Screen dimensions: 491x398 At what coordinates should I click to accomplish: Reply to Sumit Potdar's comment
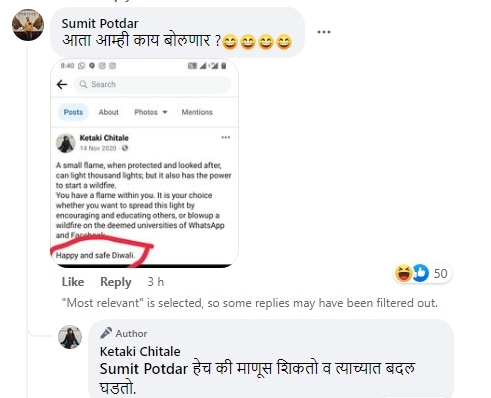click(116, 282)
